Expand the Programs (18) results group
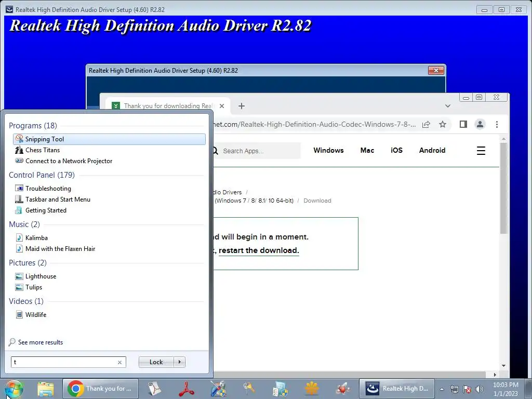Image resolution: width=532 pixels, height=399 pixels. click(x=33, y=126)
